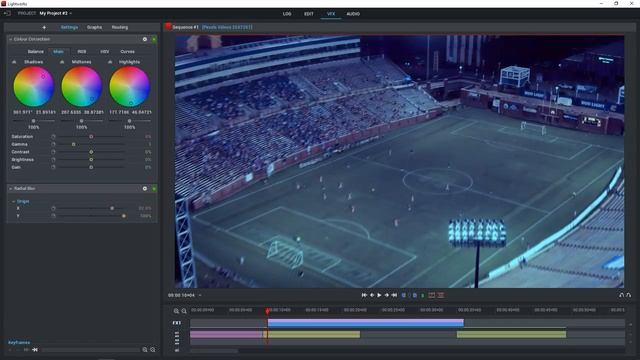Toggle the Radial Blur effect enable box
This screenshot has width=640, height=360.
[x=154, y=189]
